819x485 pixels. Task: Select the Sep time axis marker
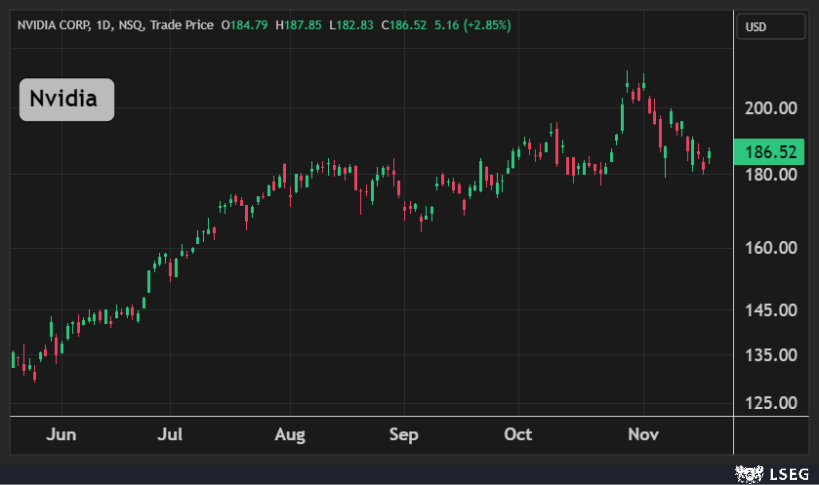tap(403, 435)
